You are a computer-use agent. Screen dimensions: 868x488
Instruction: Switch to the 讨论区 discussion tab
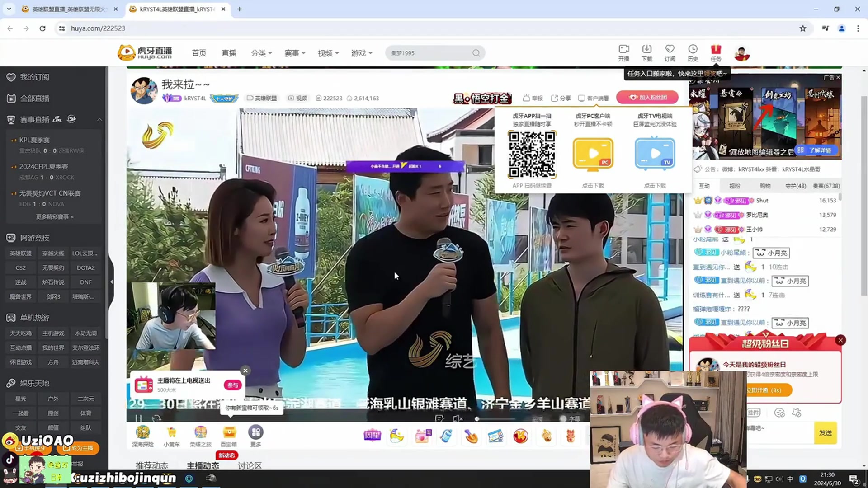pyautogui.click(x=250, y=465)
